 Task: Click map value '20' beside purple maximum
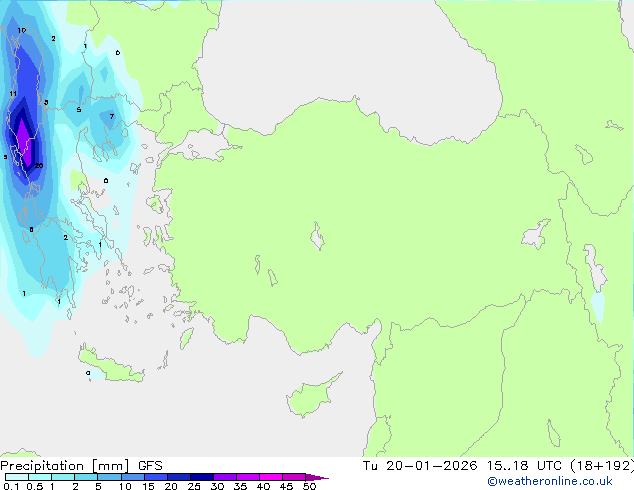[x=39, y=165]
